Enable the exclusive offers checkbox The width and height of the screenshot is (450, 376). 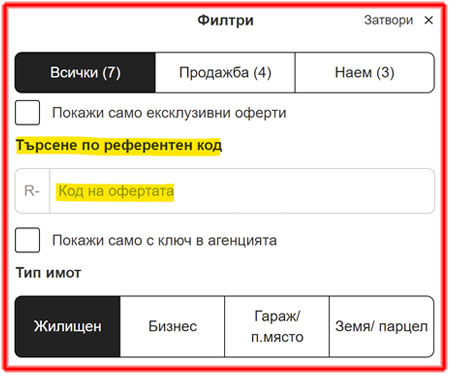(27, 113)
